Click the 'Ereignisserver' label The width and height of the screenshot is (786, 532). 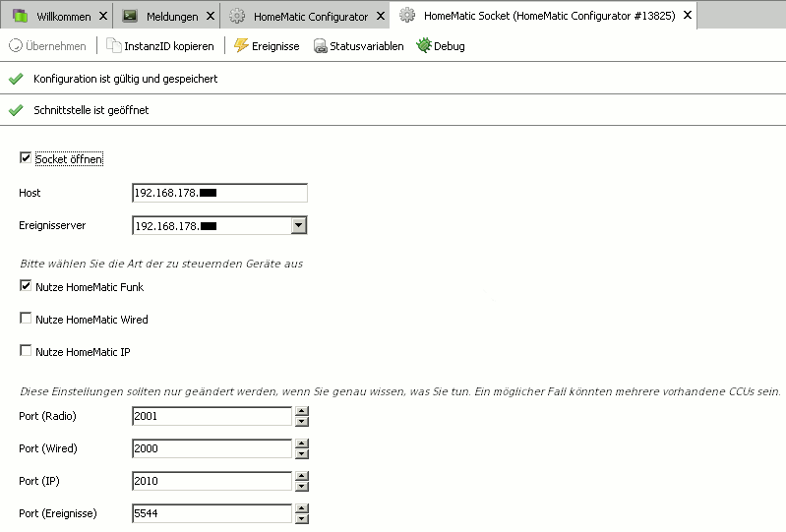52,225
